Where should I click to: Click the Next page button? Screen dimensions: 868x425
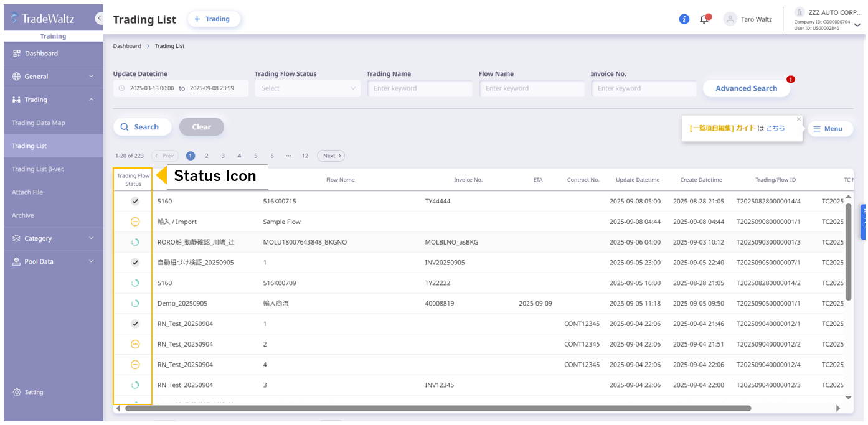click(x=331, y=156)
